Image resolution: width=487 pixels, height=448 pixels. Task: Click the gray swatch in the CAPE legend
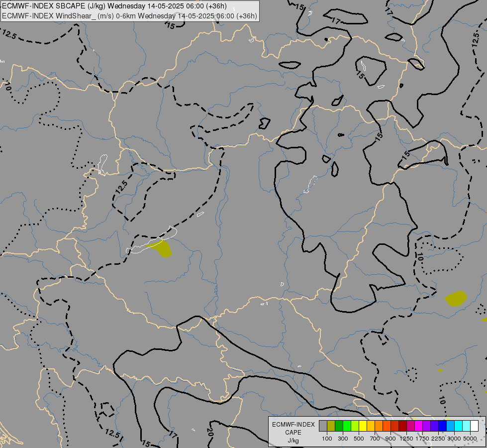[323, 426]
